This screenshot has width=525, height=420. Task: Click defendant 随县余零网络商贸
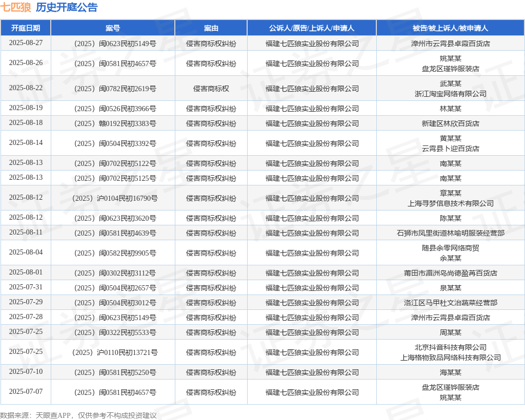[x=450, y=248]
